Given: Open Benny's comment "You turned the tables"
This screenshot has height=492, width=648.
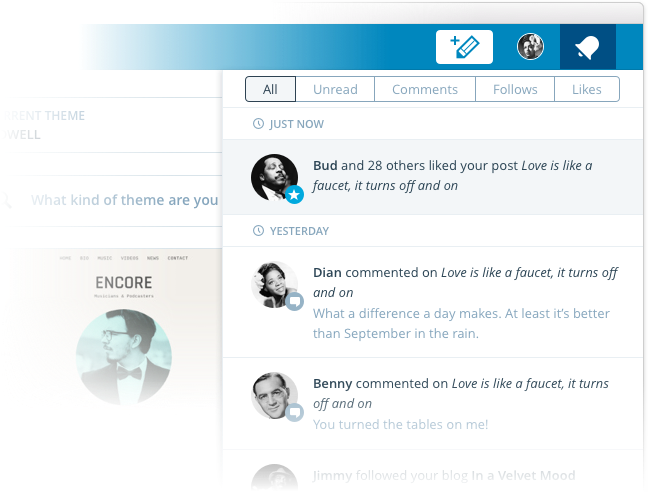Looking at the screenshot, I should [400, 424].
